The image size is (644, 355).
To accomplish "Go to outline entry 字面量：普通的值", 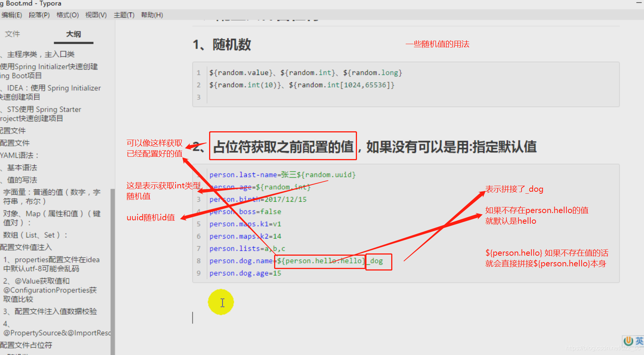I will [x=52, y=197].
